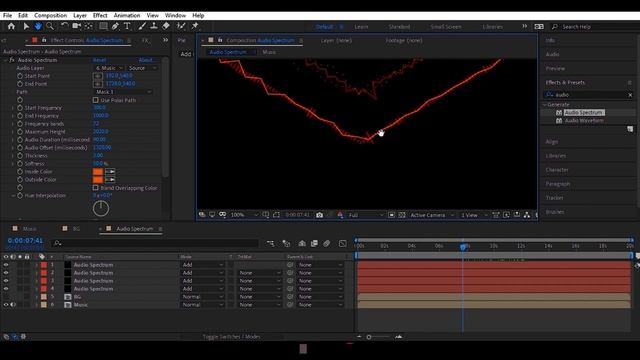
Task: Hide Audio Spectrum layer 3 eye
Action: click(6, 281)
